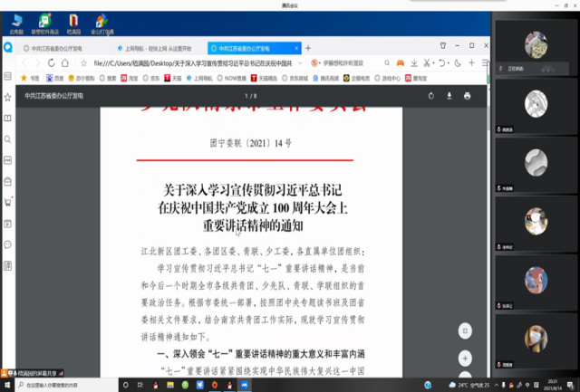Click the Q browser logo icon
The height and width of the screenshot is (392, 580).
click(8, 47)
